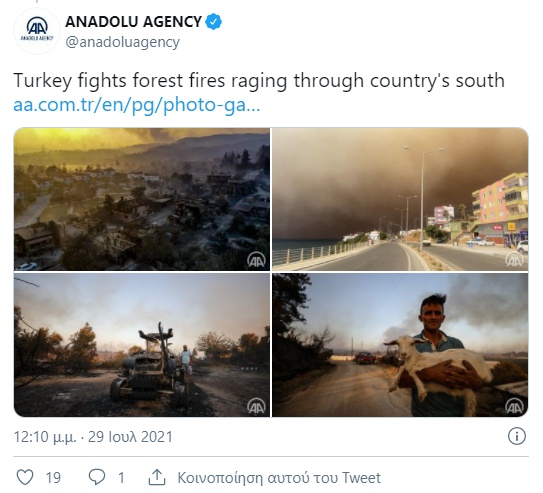Open photo of man holding goat
Image resolution: width=543 pixels, height=493 pixels.
tap(400, 345)
